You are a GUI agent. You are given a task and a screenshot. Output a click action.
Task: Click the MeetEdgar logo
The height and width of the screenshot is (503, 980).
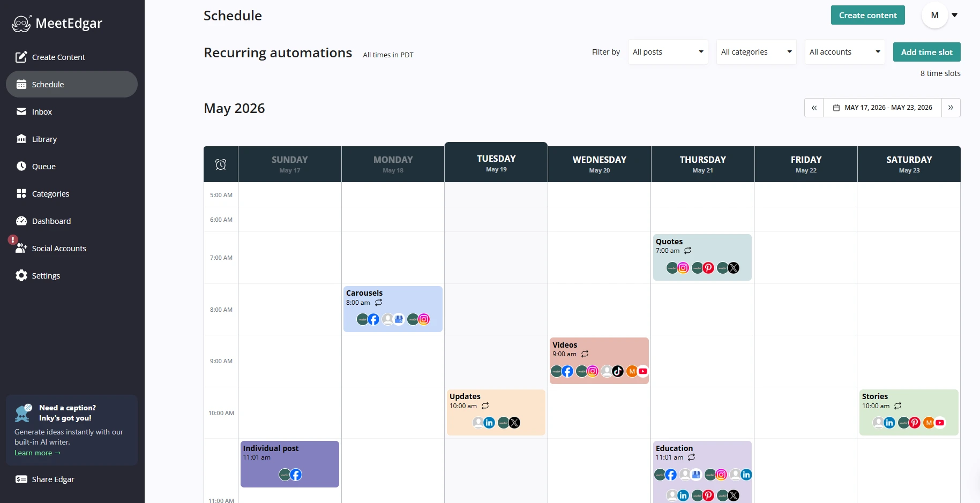tap(57, 24)
